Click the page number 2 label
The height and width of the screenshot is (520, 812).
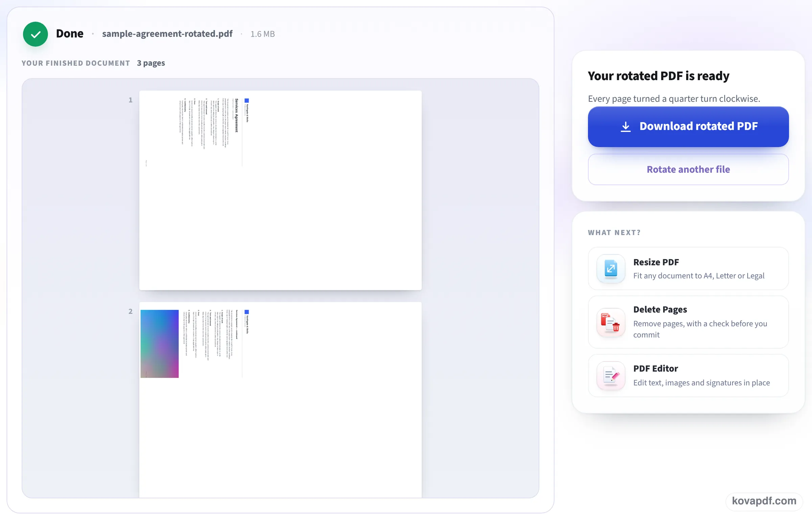[x=130, y=311]
